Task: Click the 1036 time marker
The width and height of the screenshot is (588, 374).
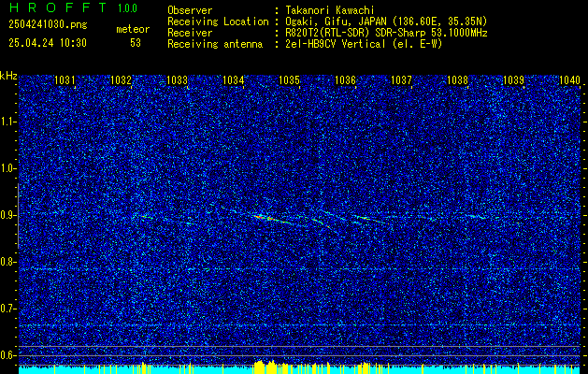Action: click(345, 79)
